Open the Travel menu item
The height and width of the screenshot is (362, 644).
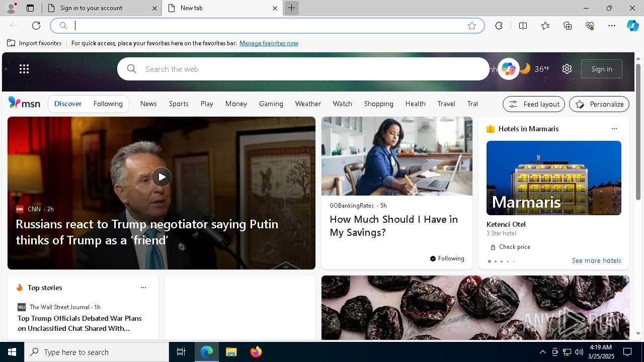(446, 104)
